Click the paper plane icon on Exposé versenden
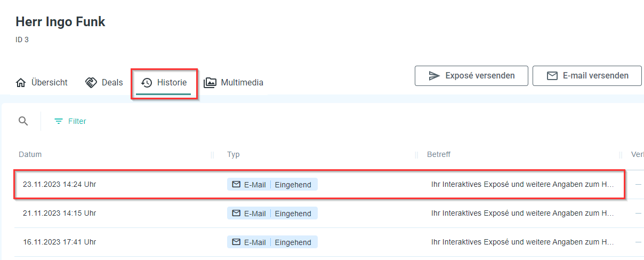The width and height of the screenshot is (644, 260). (434, 76)
